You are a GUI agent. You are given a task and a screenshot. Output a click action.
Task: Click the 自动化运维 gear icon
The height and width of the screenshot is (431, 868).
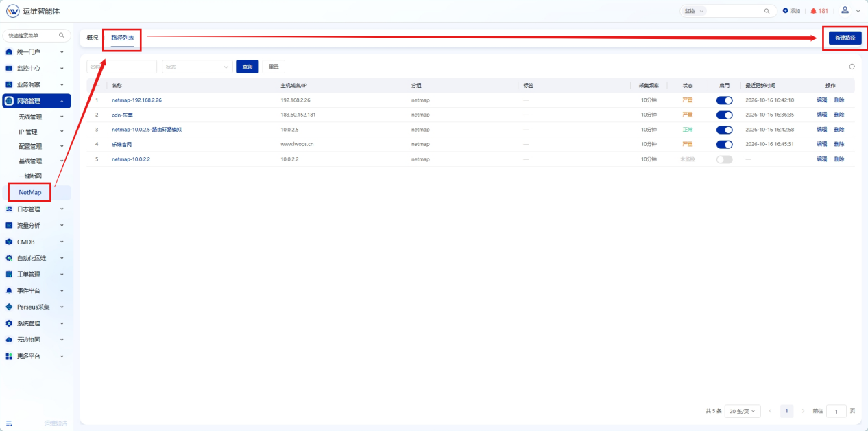[9, 259]
